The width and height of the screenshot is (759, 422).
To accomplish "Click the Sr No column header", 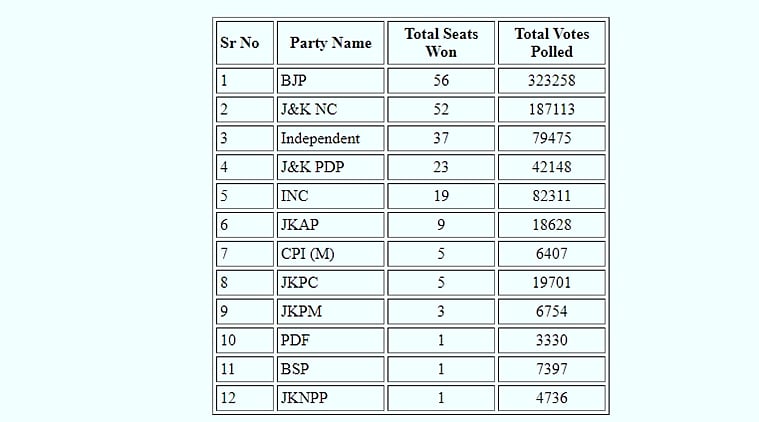I will (240, 43).
